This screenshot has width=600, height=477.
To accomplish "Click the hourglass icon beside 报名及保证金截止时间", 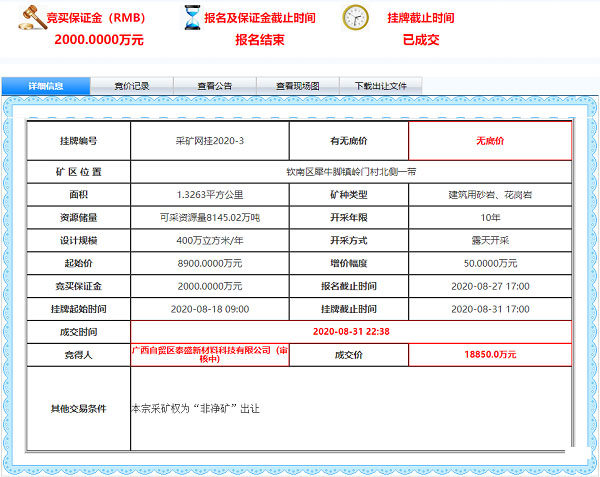I will [191, 19].
